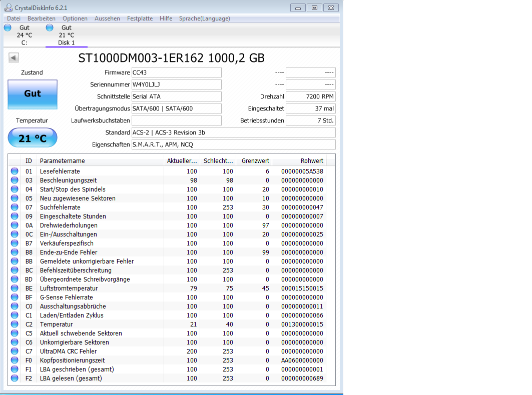Minimize the CrystalDiskInfo window
This screenshot has width=532, height=395.
coord(298,8)
